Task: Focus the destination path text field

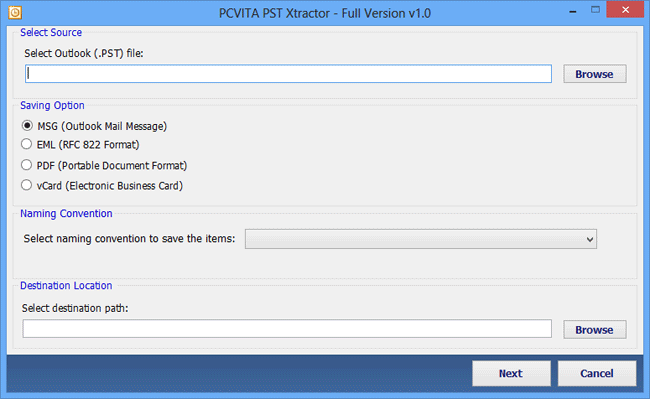Action: coord(287,329)
